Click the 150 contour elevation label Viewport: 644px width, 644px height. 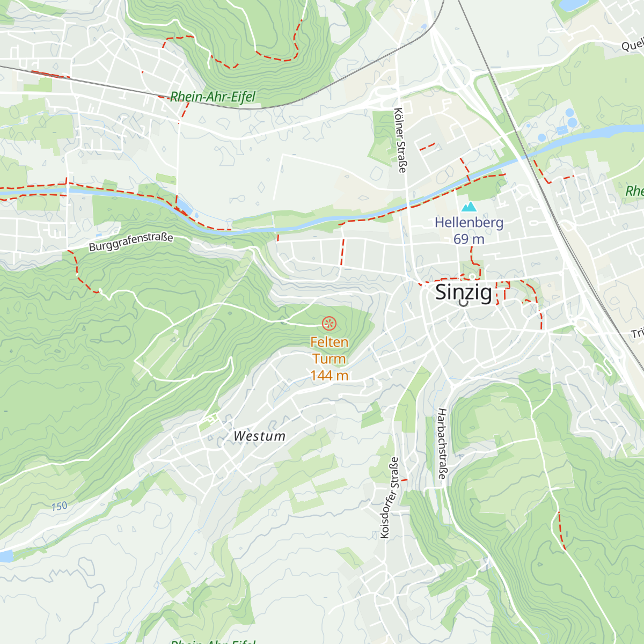point(60,506)
